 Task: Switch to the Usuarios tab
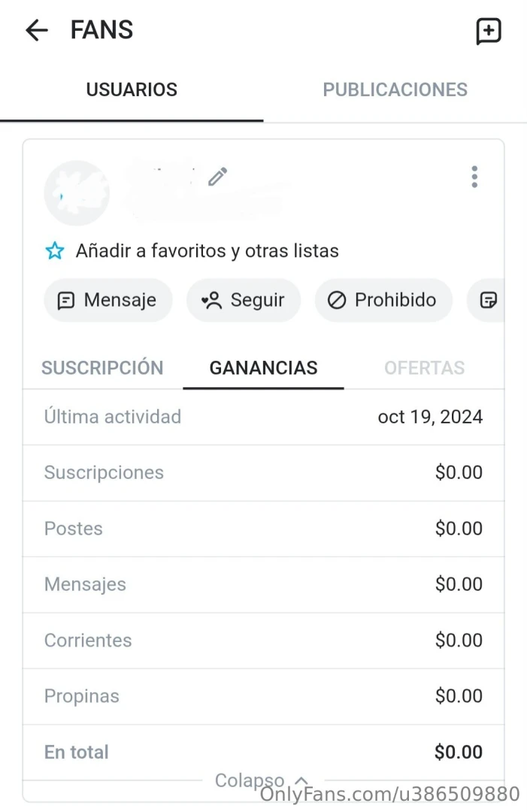(132, 89)
